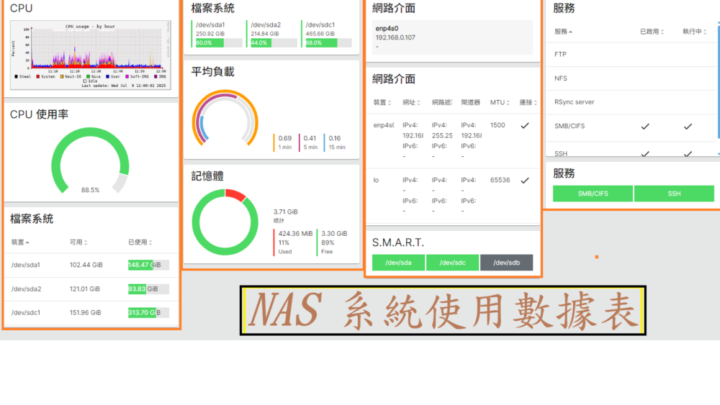
Task: Click the SSH row running checkmark
Action: 688,154
